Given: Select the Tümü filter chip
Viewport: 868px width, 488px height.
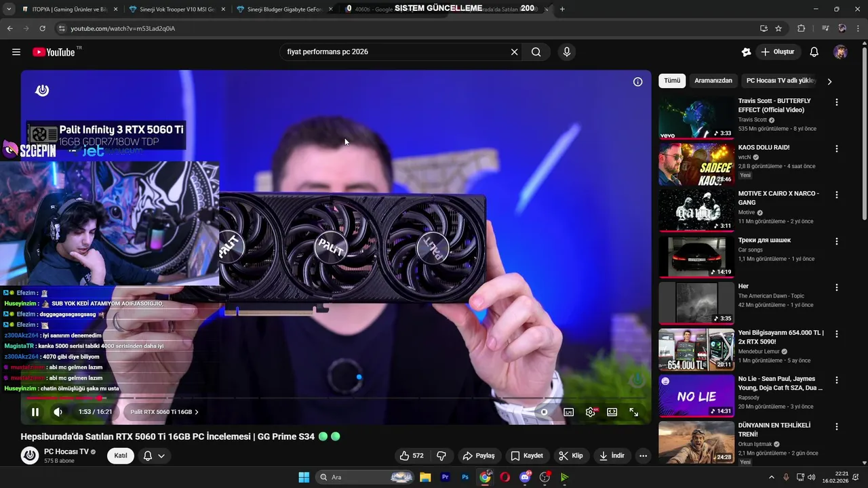Looking at the screenshot, I should [672, 81].
